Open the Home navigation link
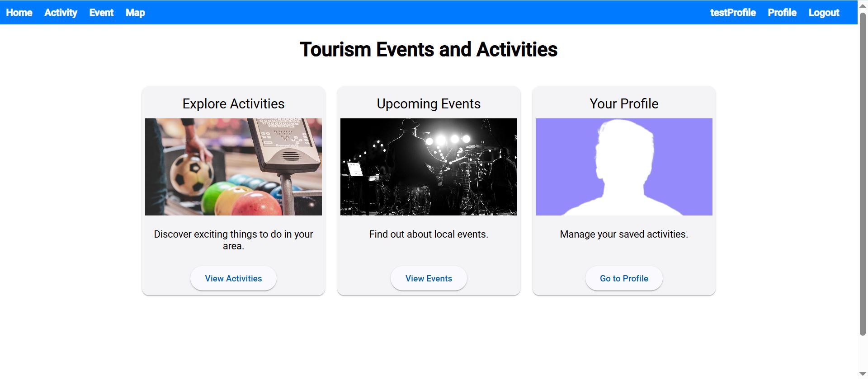 pyautogui.click(x=19, y=13)
